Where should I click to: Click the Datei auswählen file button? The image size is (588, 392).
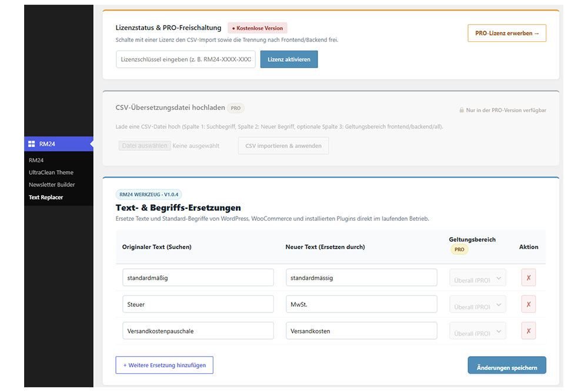click(x=145, y=146)
